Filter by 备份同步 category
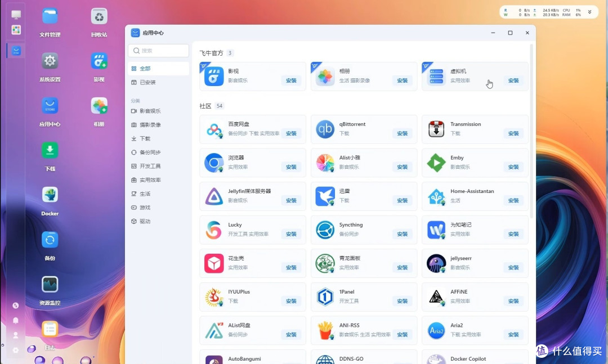608x364 pixels. (x=158, y=152)
